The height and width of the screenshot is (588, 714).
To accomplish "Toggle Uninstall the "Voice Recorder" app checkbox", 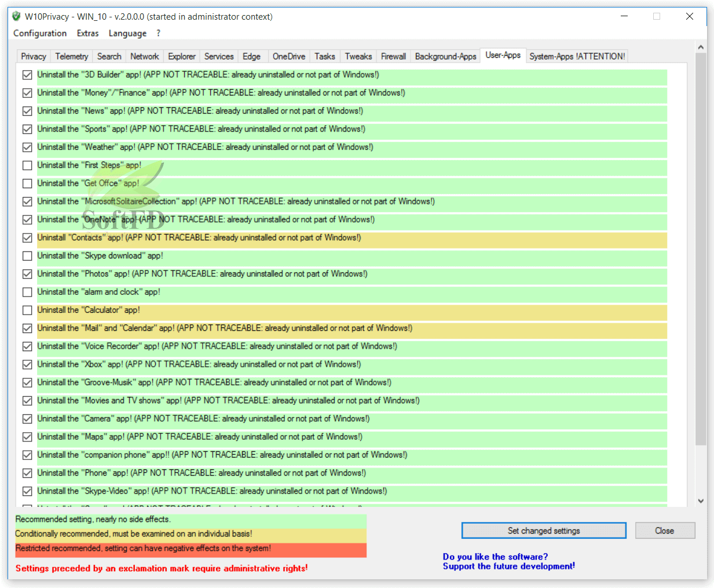I will [x=27, y=346].
